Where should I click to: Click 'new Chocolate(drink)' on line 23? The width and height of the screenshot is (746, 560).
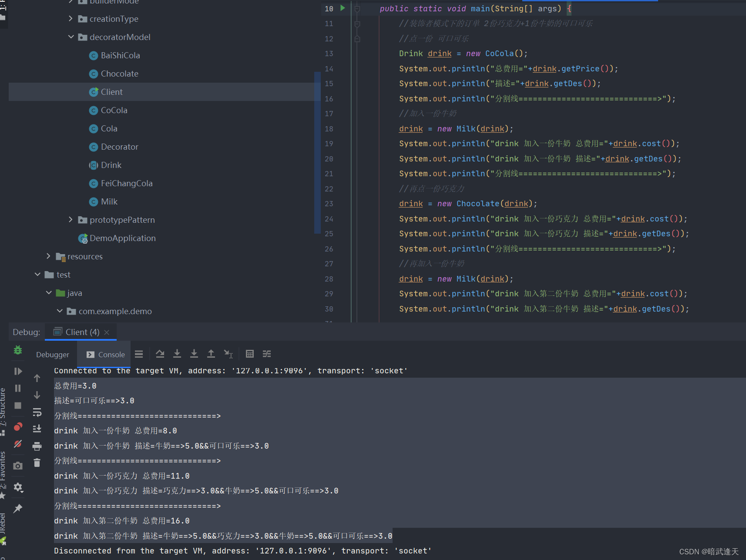click(x=484, y=204)
